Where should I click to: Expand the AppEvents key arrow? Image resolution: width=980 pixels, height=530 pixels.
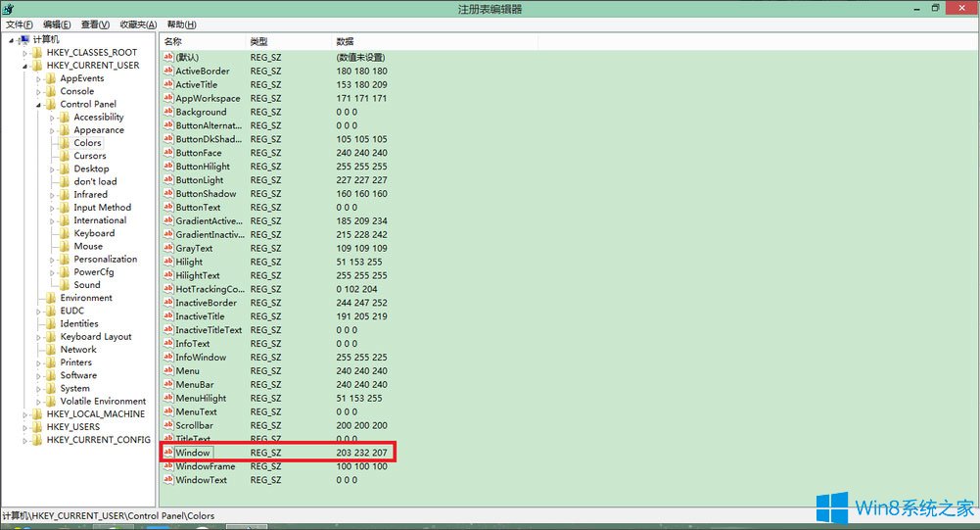click(x=39, y=78)
